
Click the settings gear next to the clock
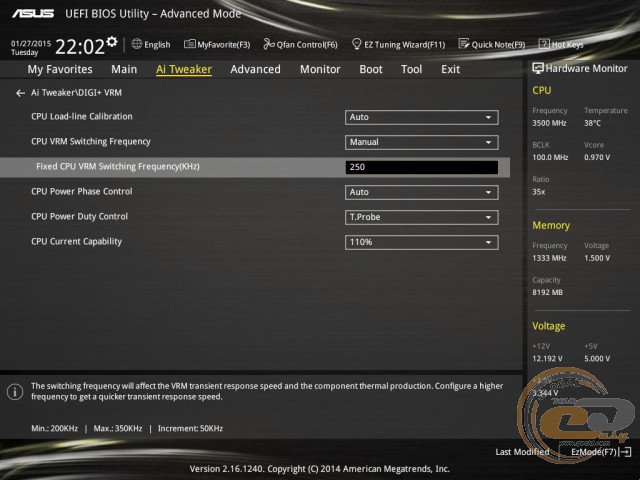[112, 42]
